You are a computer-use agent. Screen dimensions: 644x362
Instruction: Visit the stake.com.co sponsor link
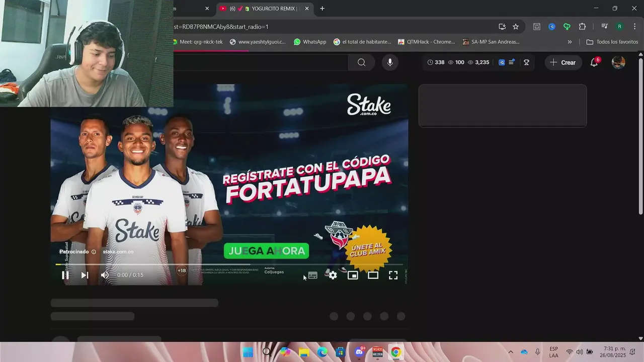[118, 252]
